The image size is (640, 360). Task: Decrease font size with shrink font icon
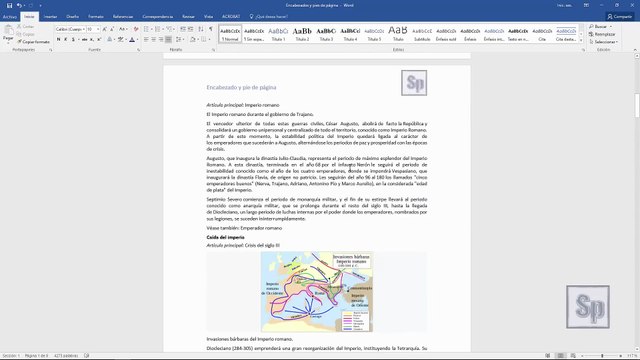point(112,29)
